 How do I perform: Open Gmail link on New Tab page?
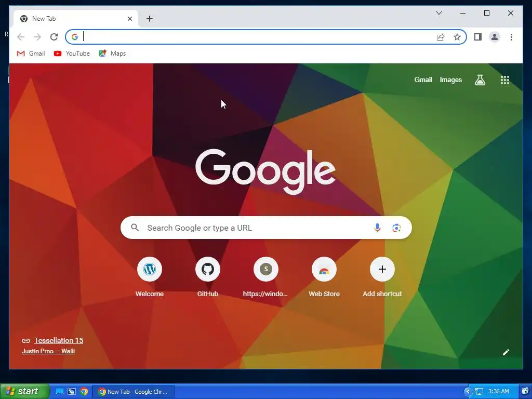tap(423, 79)
